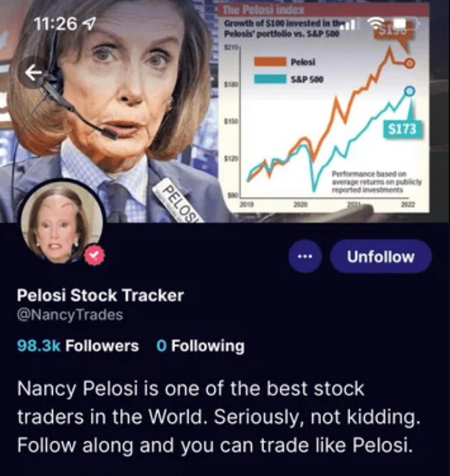Open the 98.3k Followers list
The width and height of the screenshot is (450, 476).
pos(78,346)
